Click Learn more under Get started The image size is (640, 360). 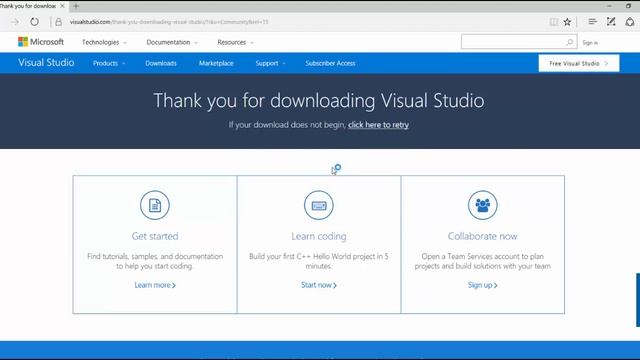tap(155, 285)
